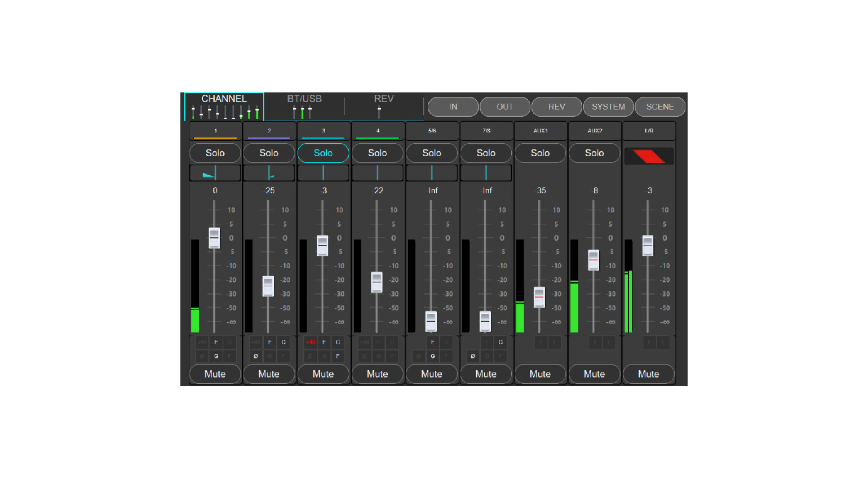Open the SCENE page
This screenshot has height=479, width=868.
659,107
